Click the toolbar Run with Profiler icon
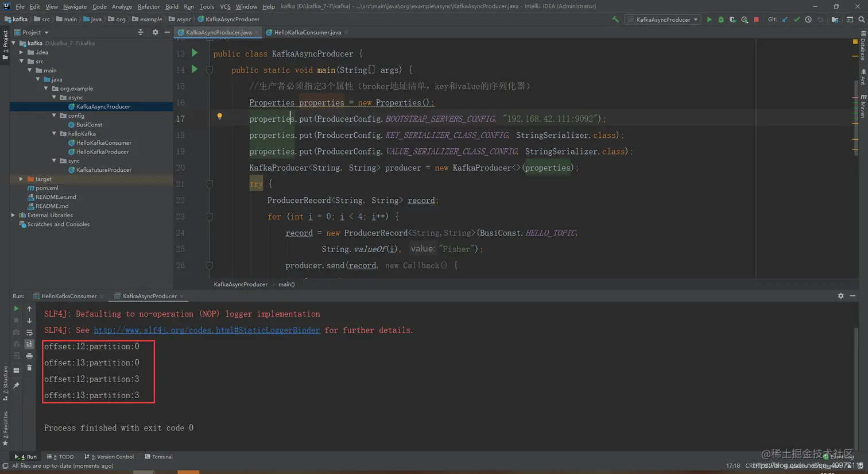The width and height of the screenshot is (868, 474). pyautogui.click(x=745, y=20)
